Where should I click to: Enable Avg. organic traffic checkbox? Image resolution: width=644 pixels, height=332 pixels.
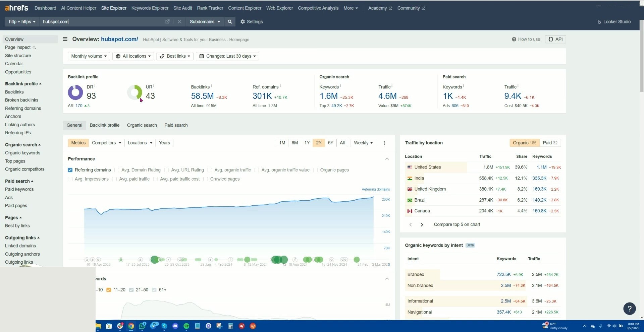[x=210, y=170]
